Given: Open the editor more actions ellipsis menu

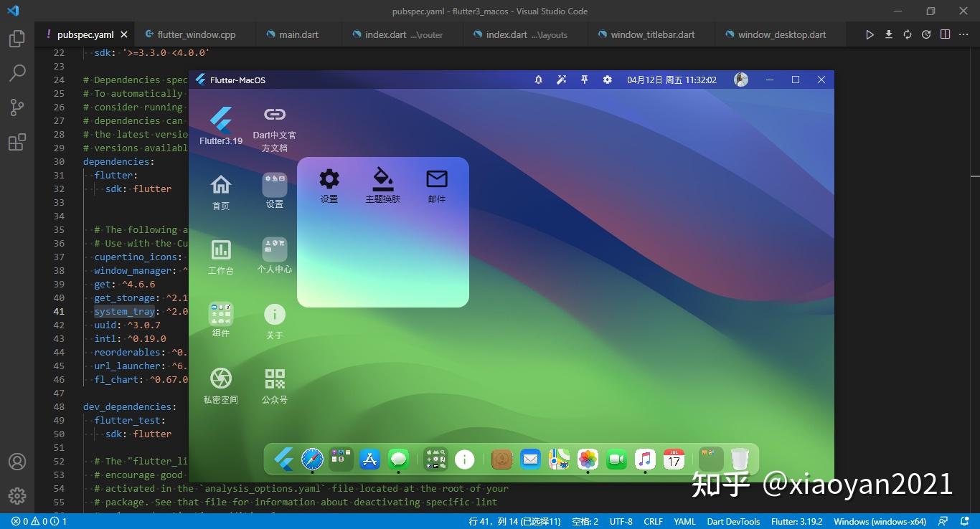Looking at the screenshot, I should (x=963, y=34).
